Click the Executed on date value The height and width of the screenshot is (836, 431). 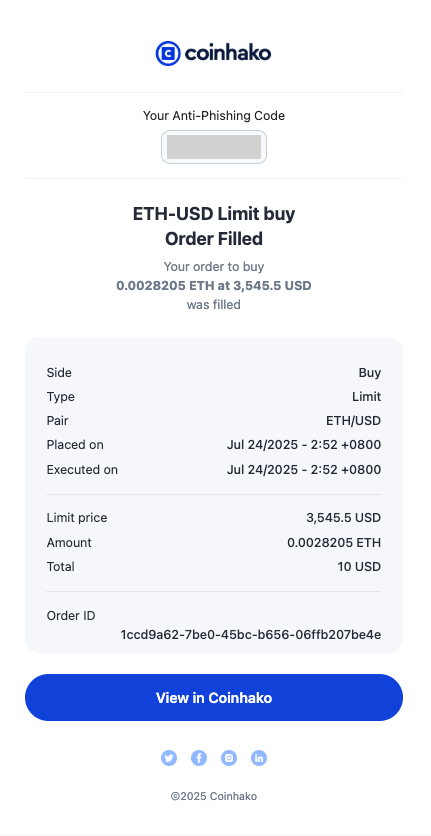click(304, 470)
